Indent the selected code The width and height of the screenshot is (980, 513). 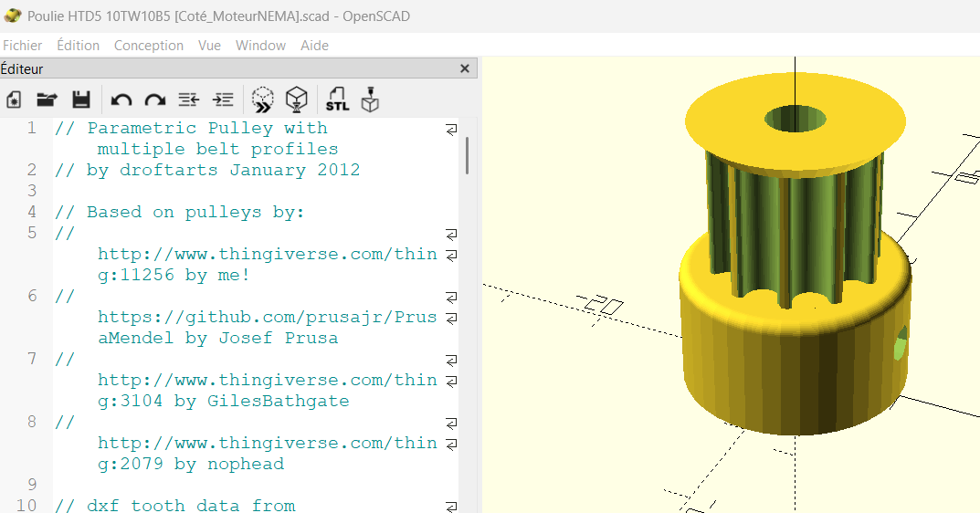pos(223,99)
